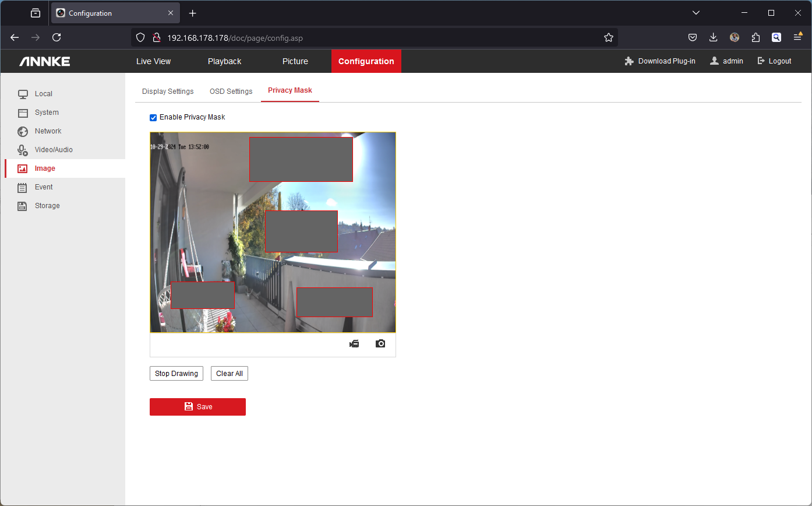This screenshot has height=506, width=812.
Task: Open Video/Audio settings in the sidebar
Action: 53,150
